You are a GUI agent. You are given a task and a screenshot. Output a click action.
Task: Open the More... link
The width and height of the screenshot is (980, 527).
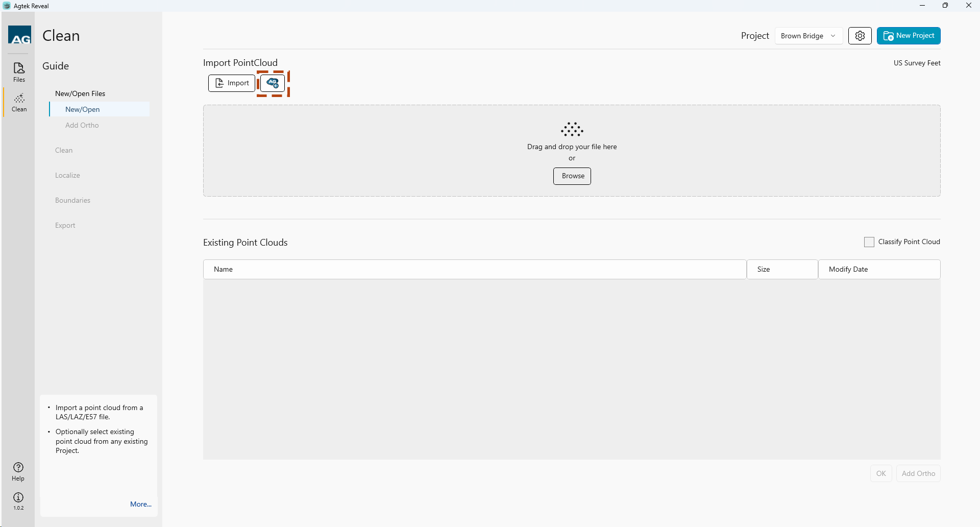pyautogui.click(x=141, y=504)
